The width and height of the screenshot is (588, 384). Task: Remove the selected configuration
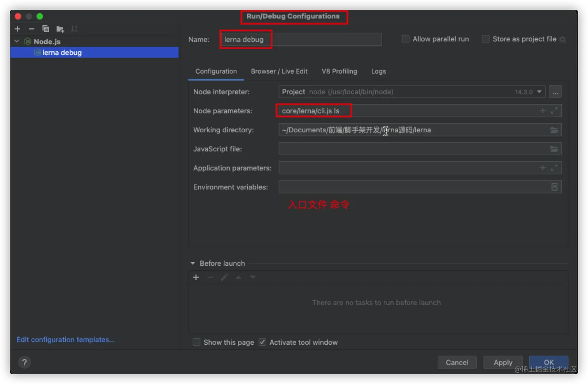coord(31,29)
